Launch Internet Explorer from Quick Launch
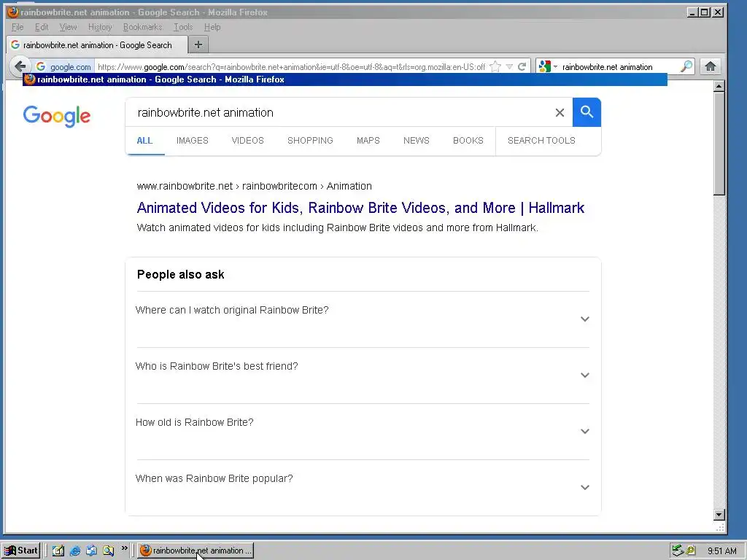Image resolution: width=747 pixels, height=560 pixels. pos(75,551)
